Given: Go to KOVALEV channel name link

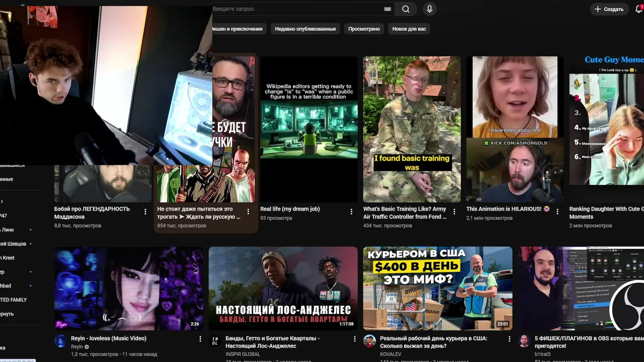Looking at the screenshot, I should tap(390, 354).
